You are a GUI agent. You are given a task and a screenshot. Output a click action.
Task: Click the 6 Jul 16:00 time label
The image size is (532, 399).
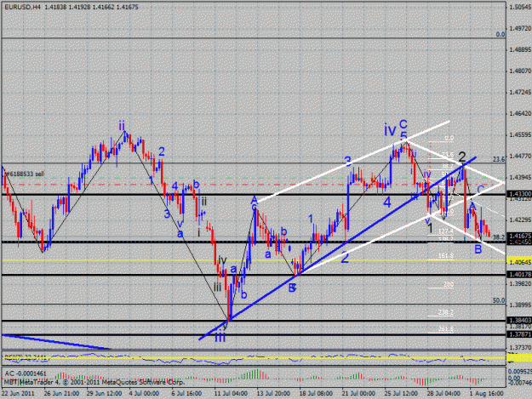click(x=186, y=393)
